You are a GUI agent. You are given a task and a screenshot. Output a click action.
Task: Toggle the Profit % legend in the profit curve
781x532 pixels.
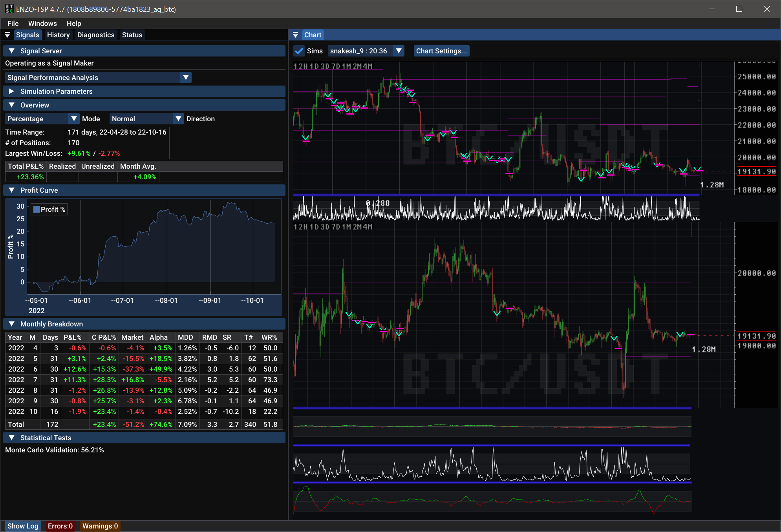[x=49, y=209]
